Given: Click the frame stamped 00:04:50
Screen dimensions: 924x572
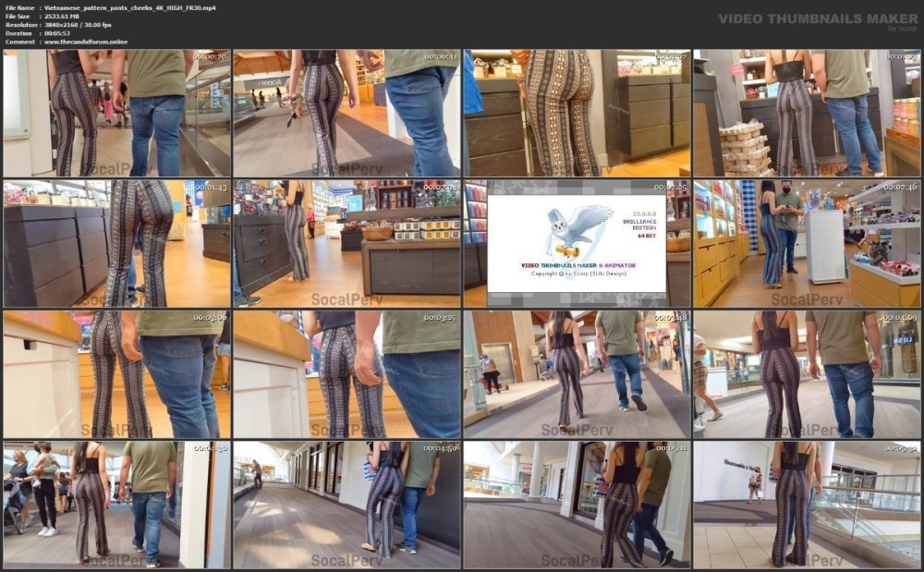Looking at the screenshot, I should 346,505.
